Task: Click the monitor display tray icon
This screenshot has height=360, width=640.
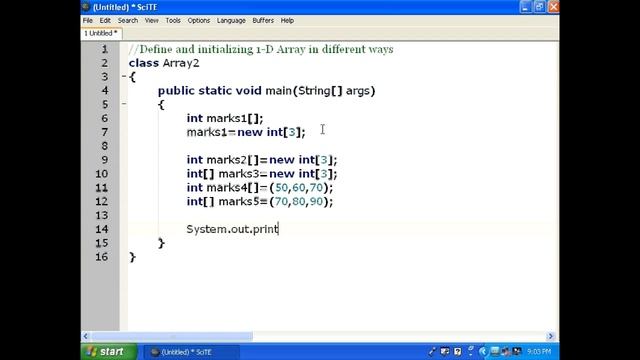Action: coord(495,351)
